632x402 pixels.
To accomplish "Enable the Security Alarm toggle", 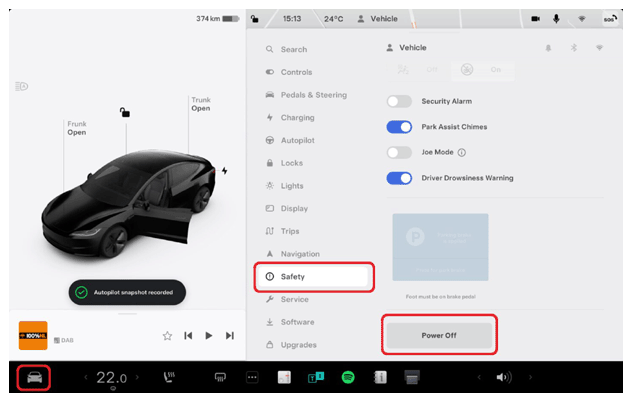I will 399,101.
